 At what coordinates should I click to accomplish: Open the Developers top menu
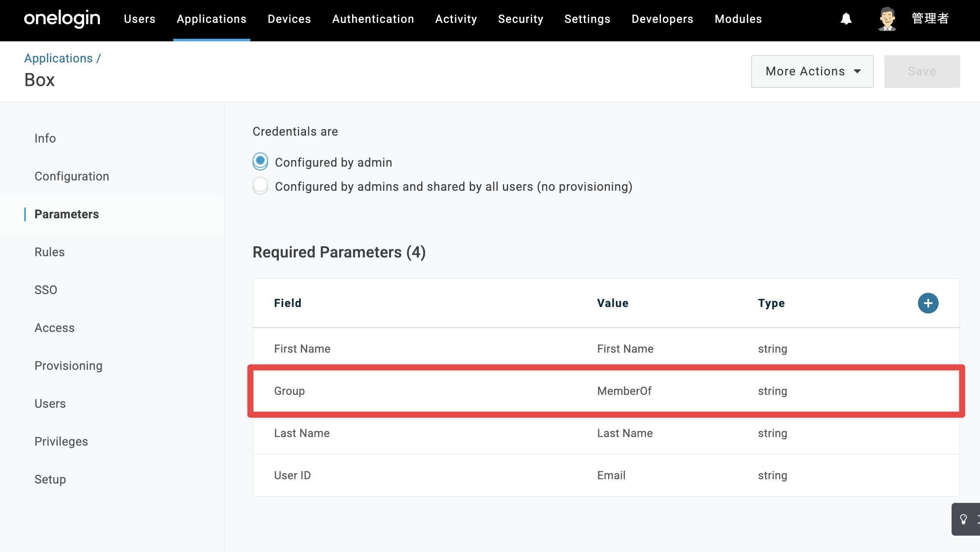[662, 19]
